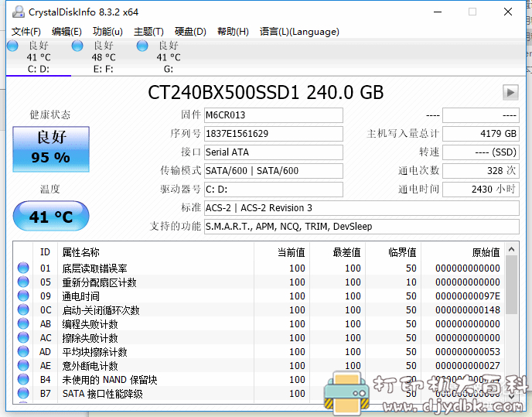Select attribute name 意外断电计数
532x417 pixels.
(x=90, y=366)
